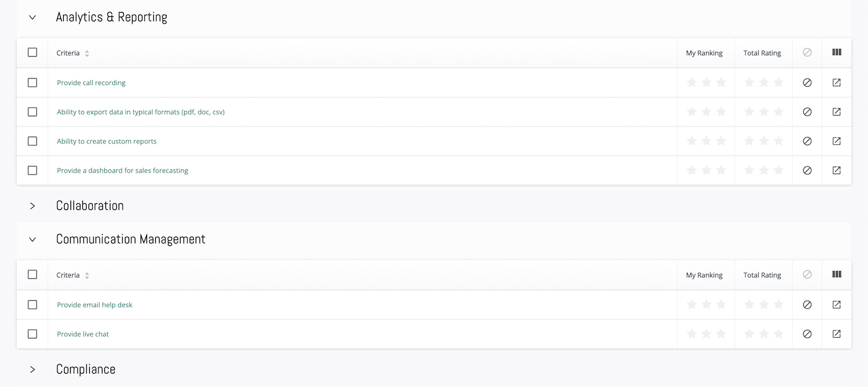This screenshot has height=387, width=868.
Task: Open the 'Provide email help desk' link
Action: click(x=94, y=305)
